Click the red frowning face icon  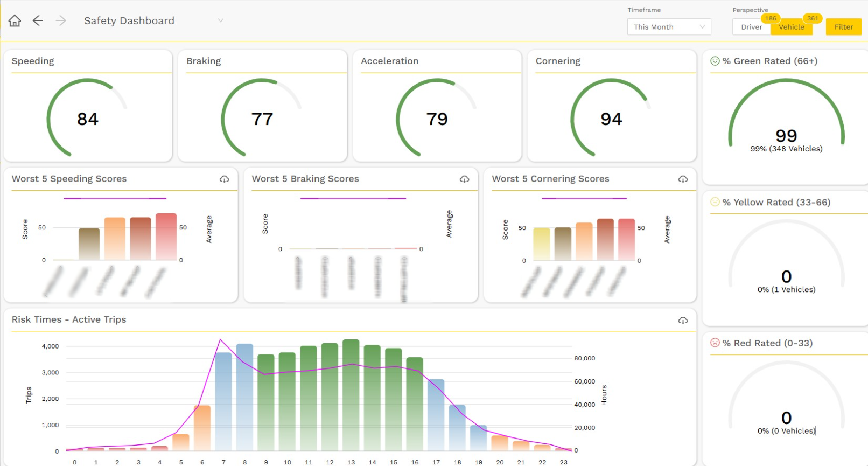click(715, 343)
